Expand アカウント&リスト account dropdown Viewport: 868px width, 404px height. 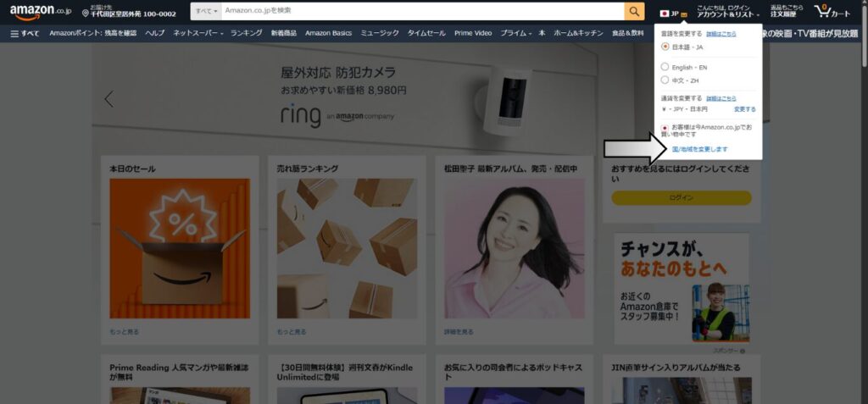(728, 12)
